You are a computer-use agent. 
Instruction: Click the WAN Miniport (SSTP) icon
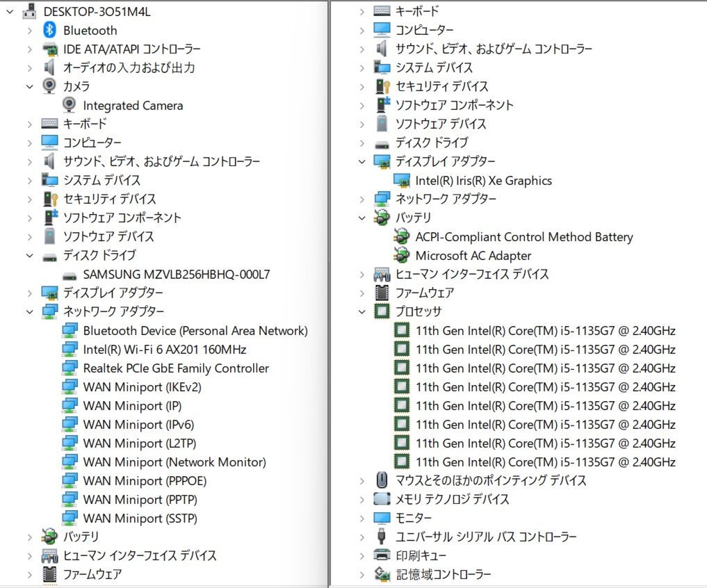pyautogui.click(x=69, y=518)
